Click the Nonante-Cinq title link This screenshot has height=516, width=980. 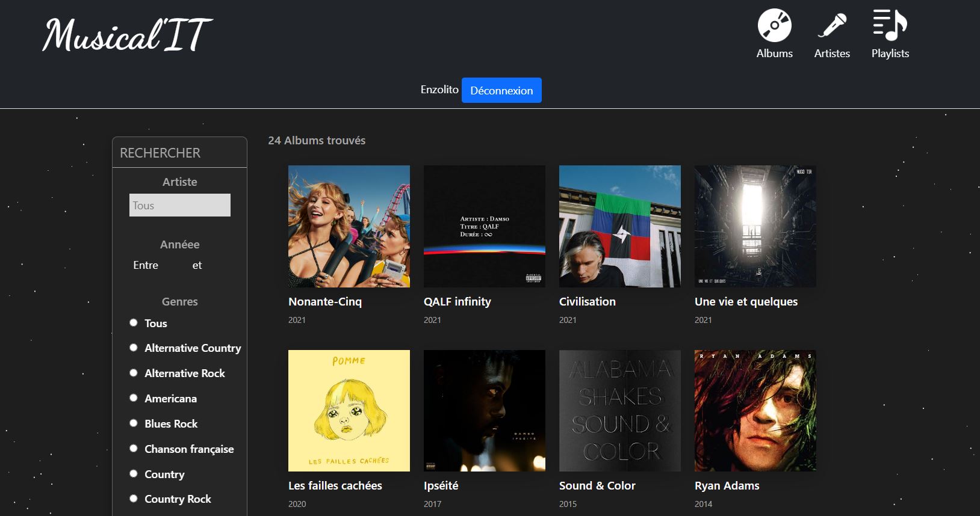coord(325,302)
